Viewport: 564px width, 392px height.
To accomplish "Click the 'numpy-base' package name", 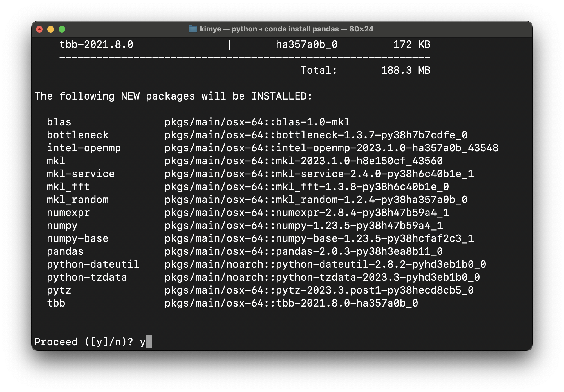I will pyautogui.click(x=77, y=238).
